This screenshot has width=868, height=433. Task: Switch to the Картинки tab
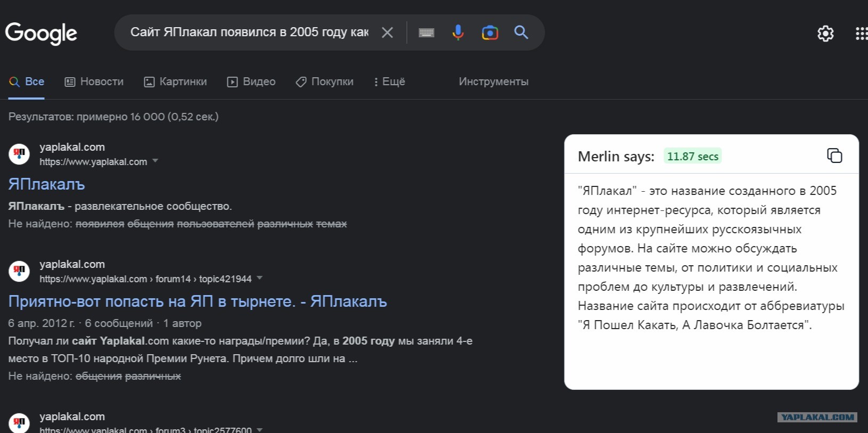pos(175,81)
